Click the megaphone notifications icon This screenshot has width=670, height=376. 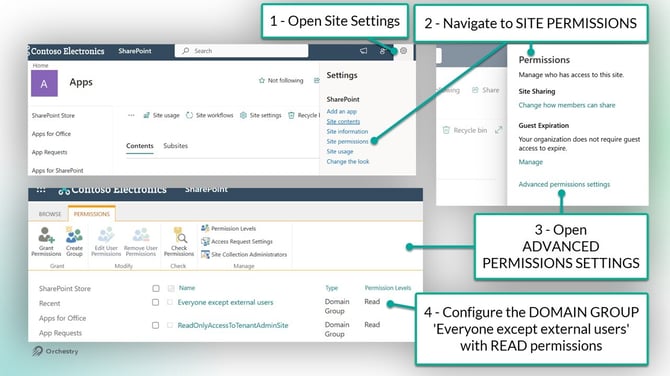(x=363, y=51)
